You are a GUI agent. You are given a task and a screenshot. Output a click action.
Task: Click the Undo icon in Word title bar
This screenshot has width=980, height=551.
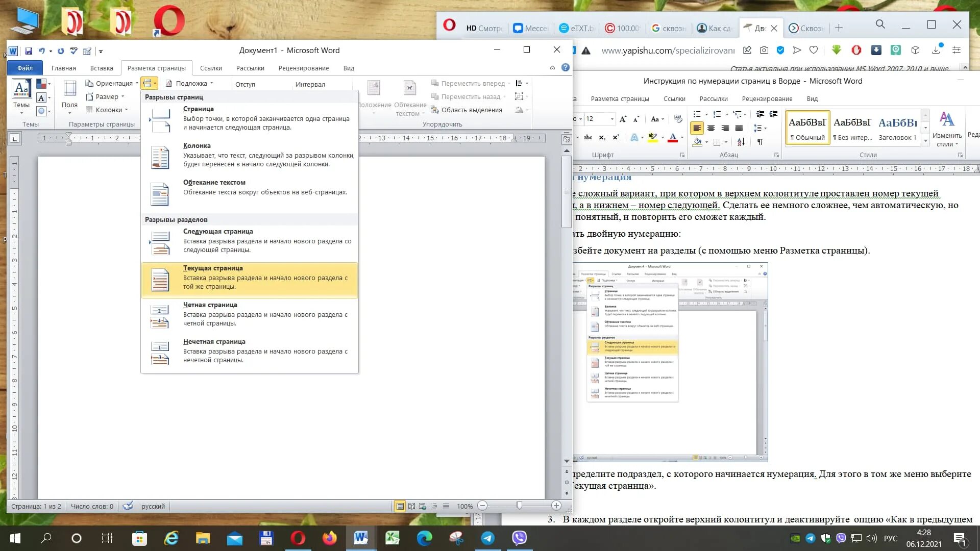click(x=42, y=51)
